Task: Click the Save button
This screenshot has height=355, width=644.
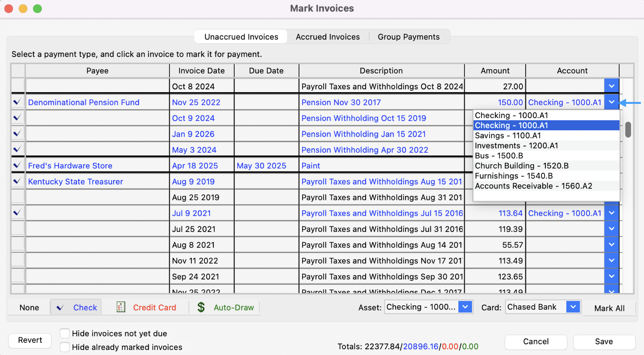Action: pos(604,341)
